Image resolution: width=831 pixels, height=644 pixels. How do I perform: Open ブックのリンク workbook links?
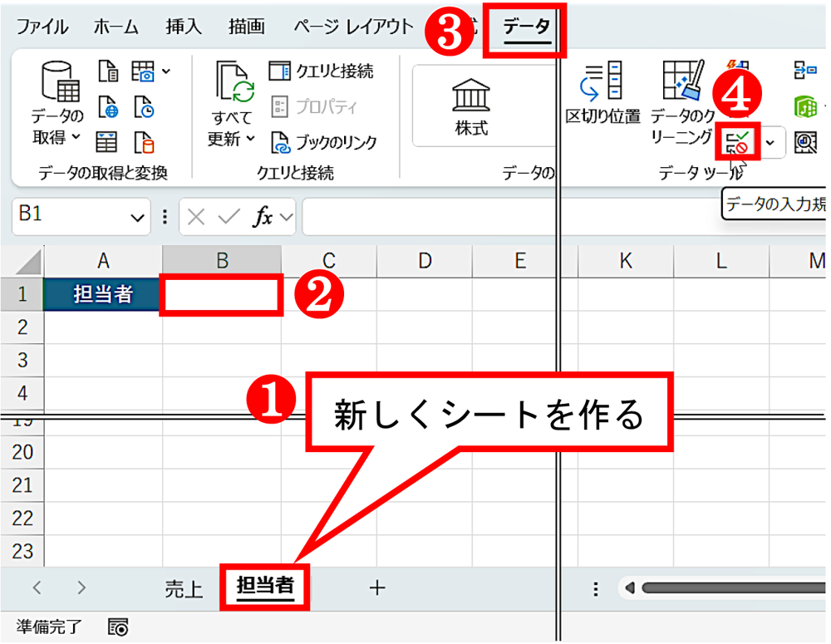(324, 142)
